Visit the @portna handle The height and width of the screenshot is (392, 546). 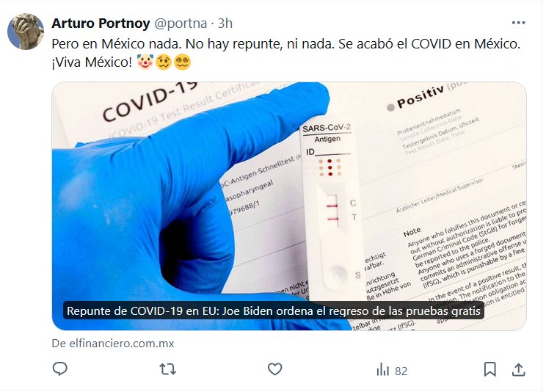[181, 23]
